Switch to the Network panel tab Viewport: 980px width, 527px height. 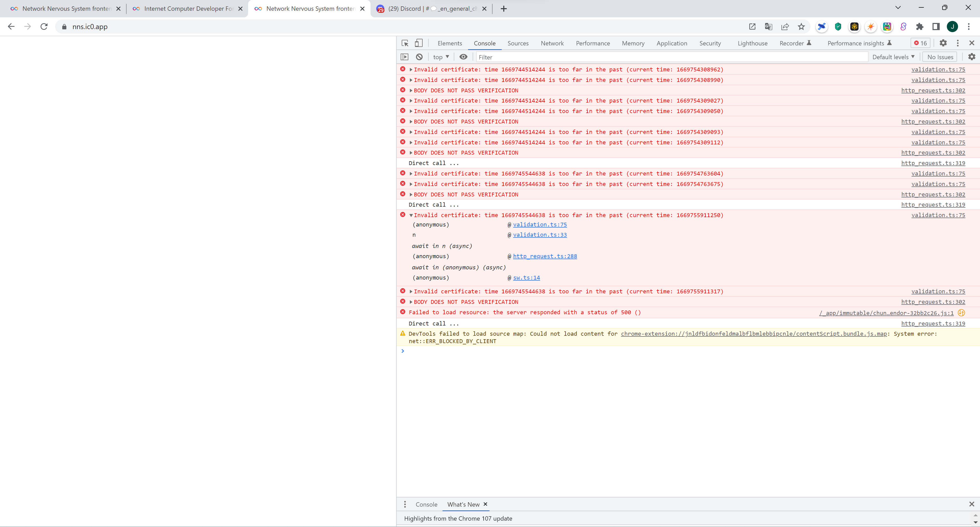pos(552,43)
